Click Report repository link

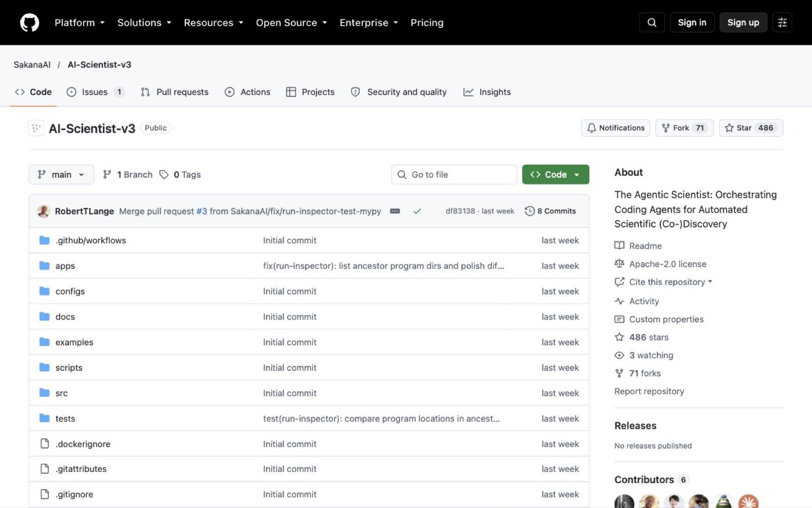[649, 391]
